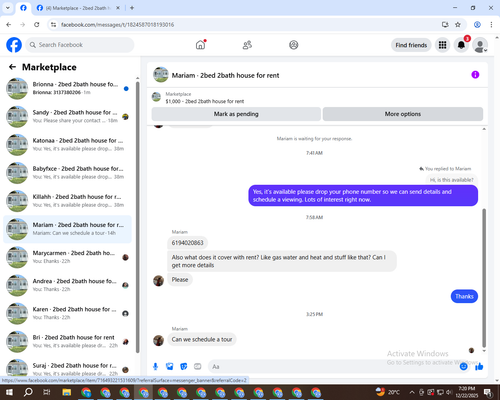Go back with the browser back arrow

coord(9,24)
